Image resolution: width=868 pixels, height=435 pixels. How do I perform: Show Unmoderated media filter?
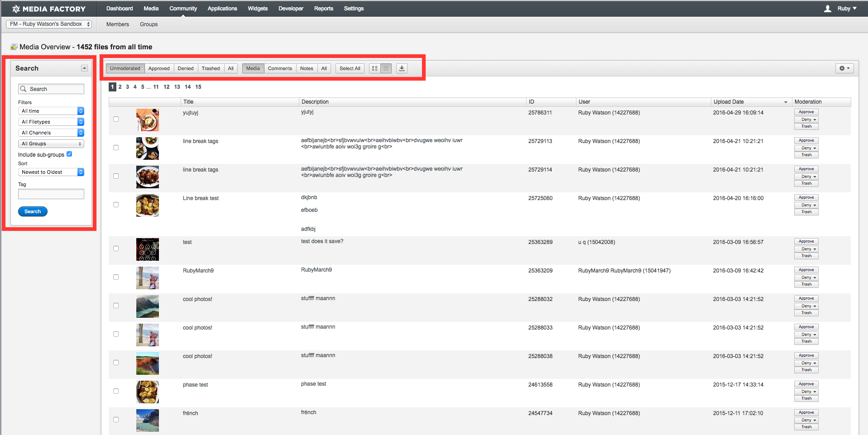(x=125, y=68)
